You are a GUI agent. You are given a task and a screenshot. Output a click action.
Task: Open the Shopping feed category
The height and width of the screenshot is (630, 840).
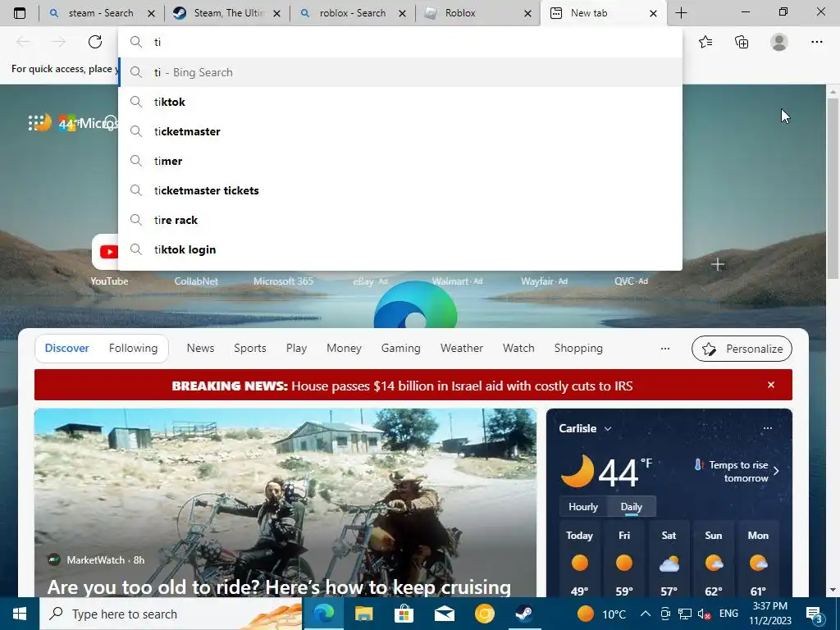coord(578,348)
